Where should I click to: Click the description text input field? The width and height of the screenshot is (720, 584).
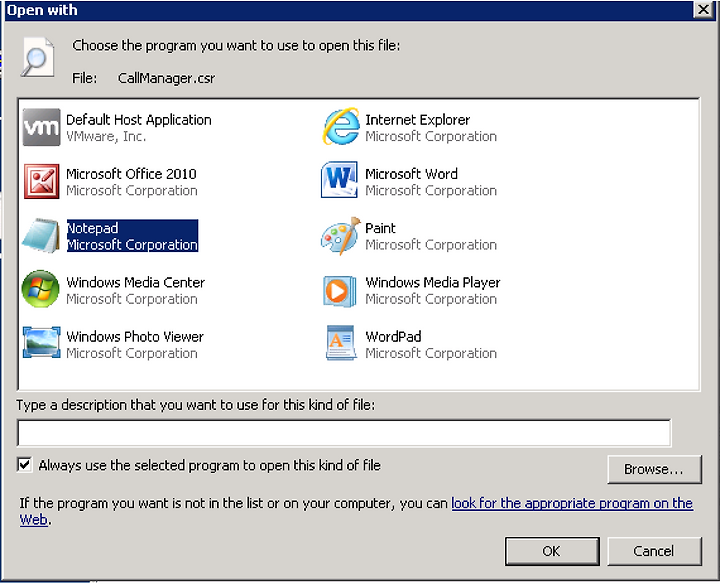click(x=344, y=432)
